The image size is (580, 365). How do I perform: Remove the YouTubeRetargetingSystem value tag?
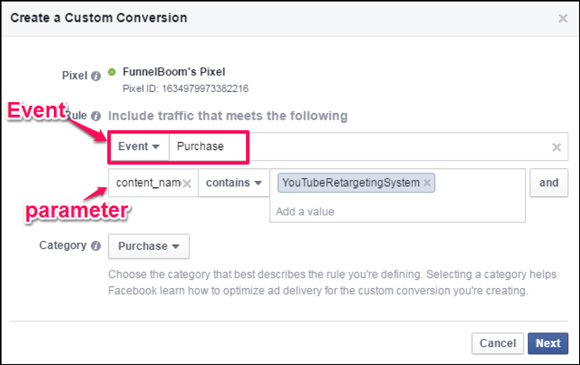pyautogui.click(x=427, y=183)
